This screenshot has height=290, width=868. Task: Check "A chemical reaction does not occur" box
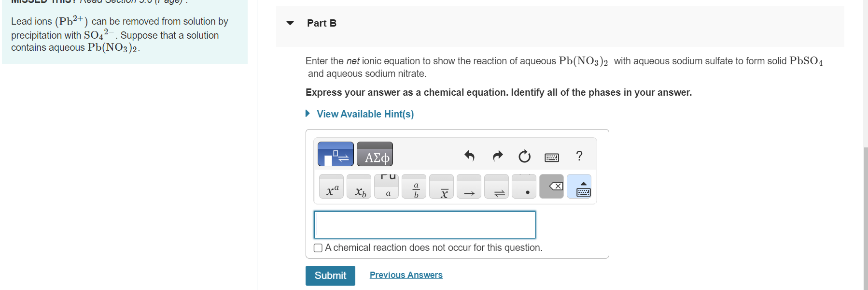point(318,248)
